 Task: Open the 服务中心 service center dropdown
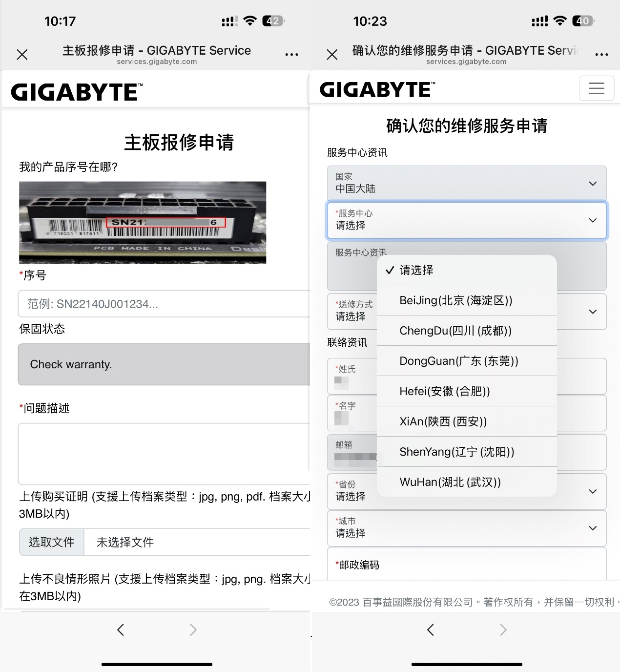tap(467, 220)
